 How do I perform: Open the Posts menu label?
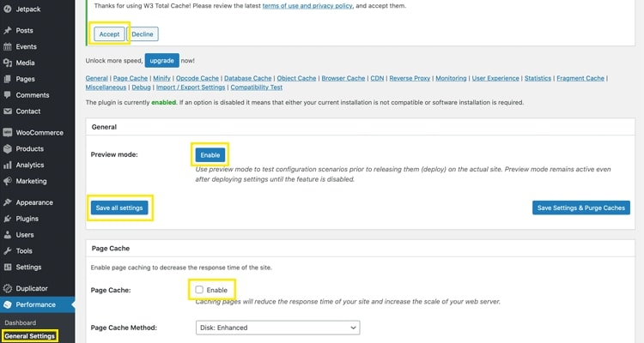click(x=25, y=30)
